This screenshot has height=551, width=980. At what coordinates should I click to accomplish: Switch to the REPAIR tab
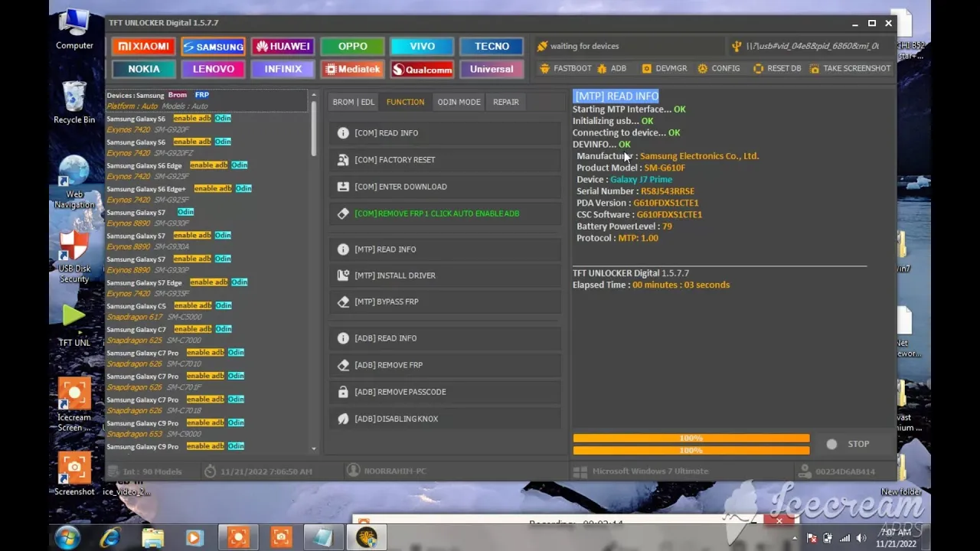[506, 102]
